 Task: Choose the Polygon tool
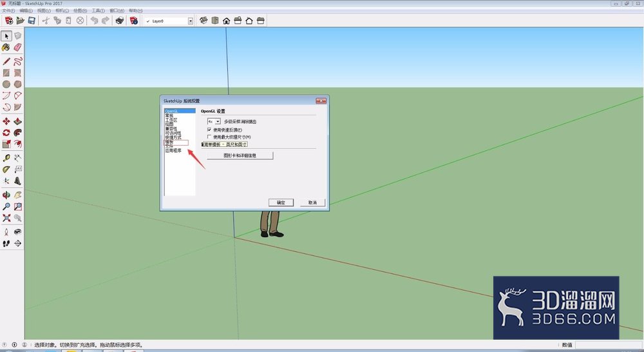17,84
